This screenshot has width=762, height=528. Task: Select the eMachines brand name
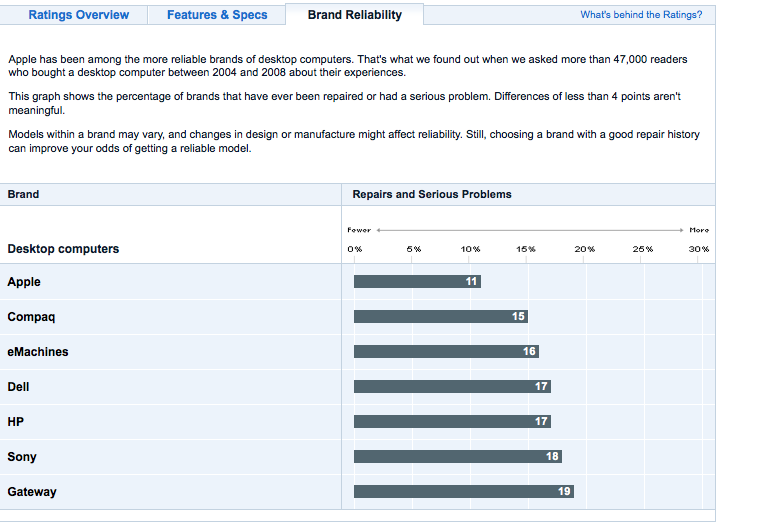click(x=38, y=352)
